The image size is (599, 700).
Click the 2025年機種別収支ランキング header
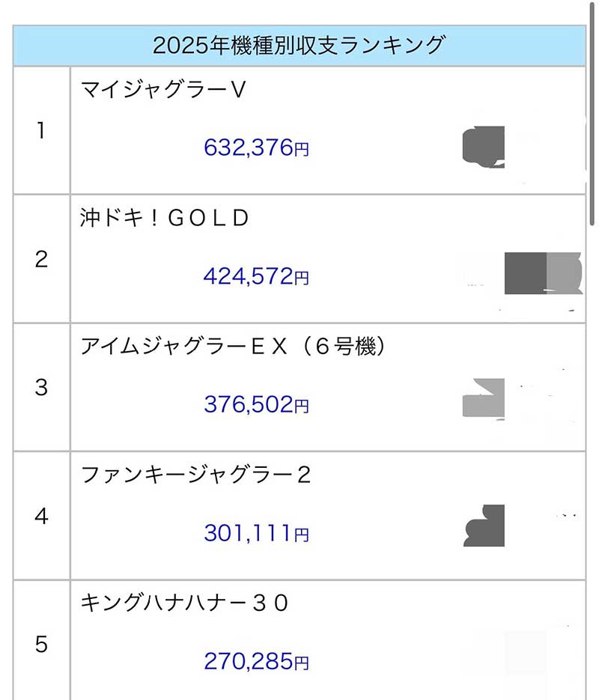coord(298,45)
